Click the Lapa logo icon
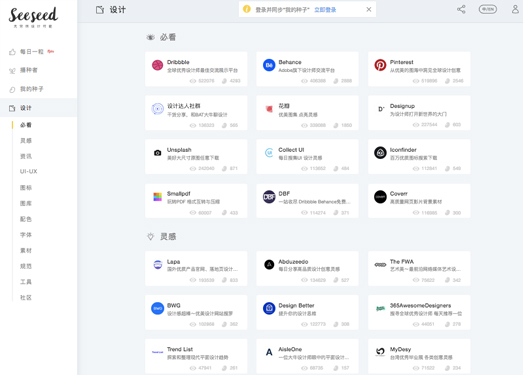Viewport: 523px width, 375px height. [157, 265]
